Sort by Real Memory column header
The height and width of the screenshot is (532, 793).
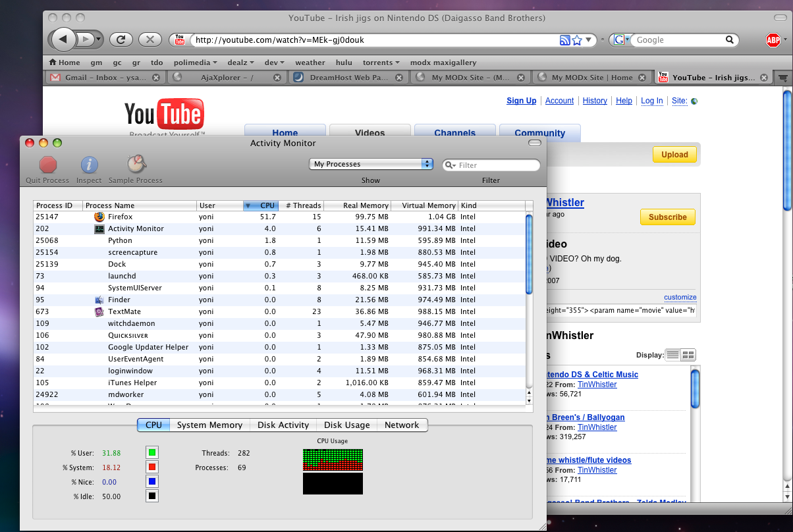(x=357, y=205)
